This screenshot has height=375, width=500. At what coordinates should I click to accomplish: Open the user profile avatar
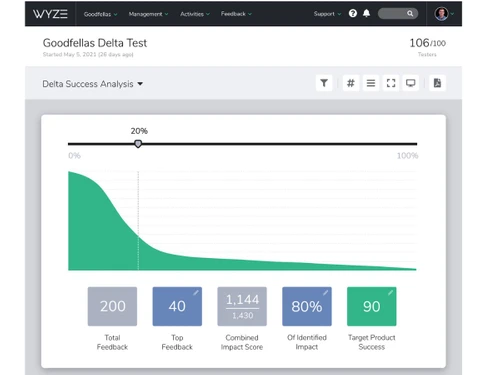441,14
